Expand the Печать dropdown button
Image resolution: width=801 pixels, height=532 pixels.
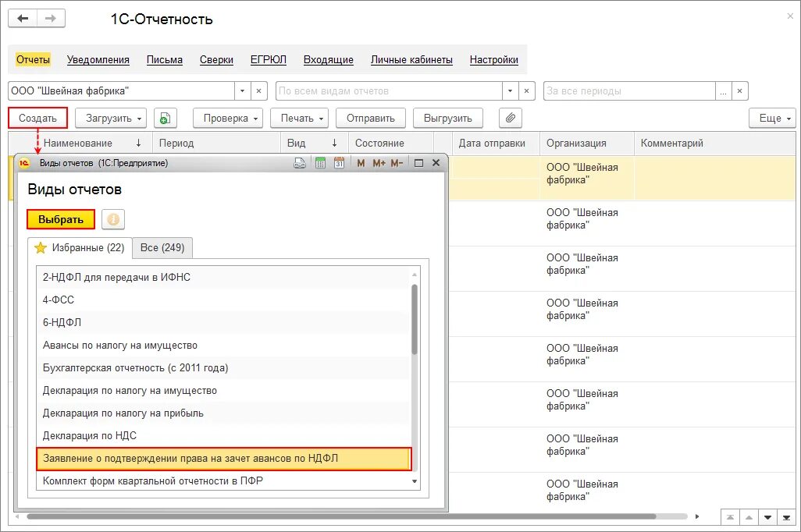coord(301,119)
